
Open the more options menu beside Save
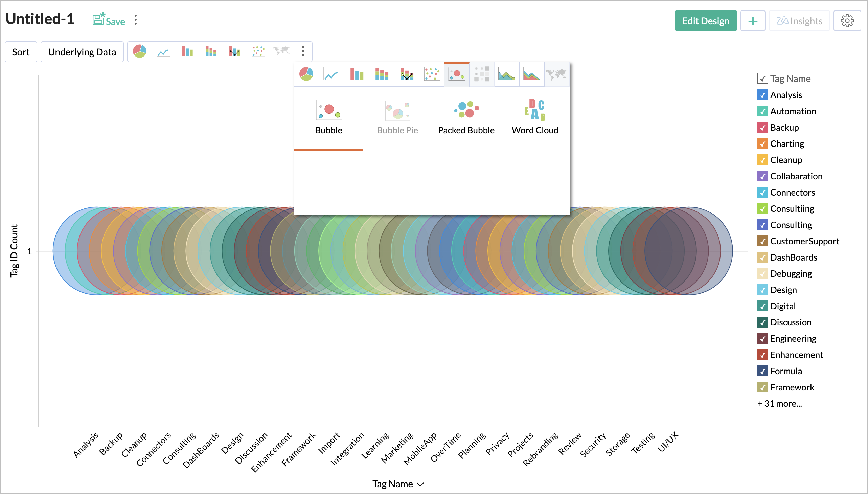pos(136,20)
